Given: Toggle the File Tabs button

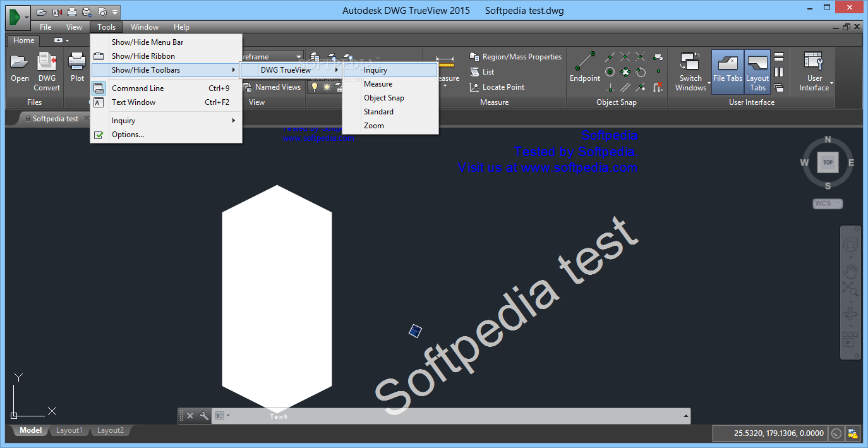Looking at the screenshot, I should [x=728, y=71].
